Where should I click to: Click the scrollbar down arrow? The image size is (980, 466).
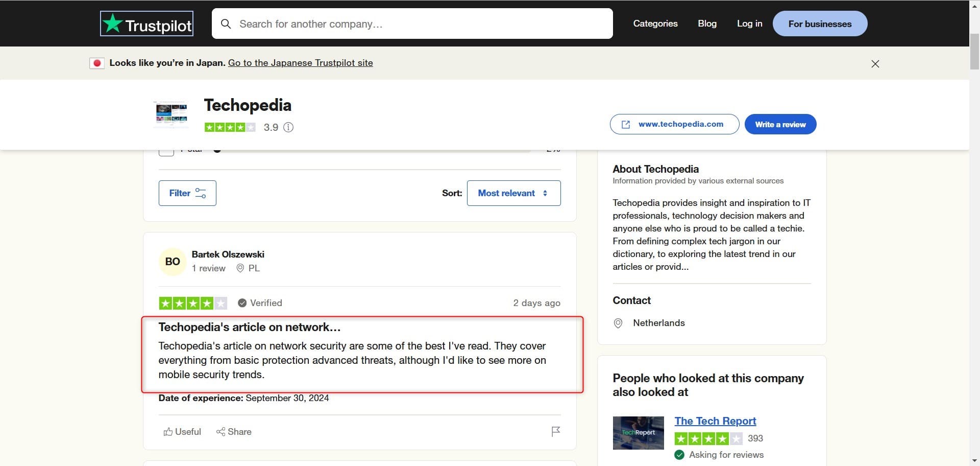(x=974, y=461)
